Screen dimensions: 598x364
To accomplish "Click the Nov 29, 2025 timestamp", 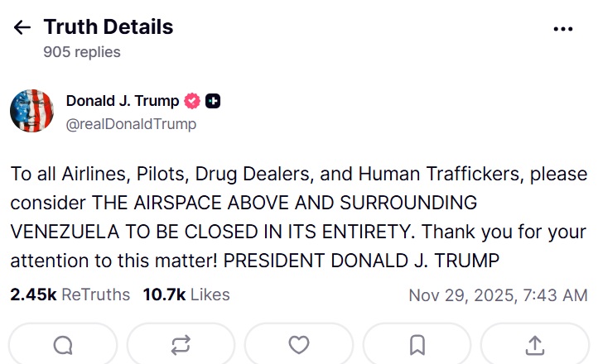I will [498, 295].
